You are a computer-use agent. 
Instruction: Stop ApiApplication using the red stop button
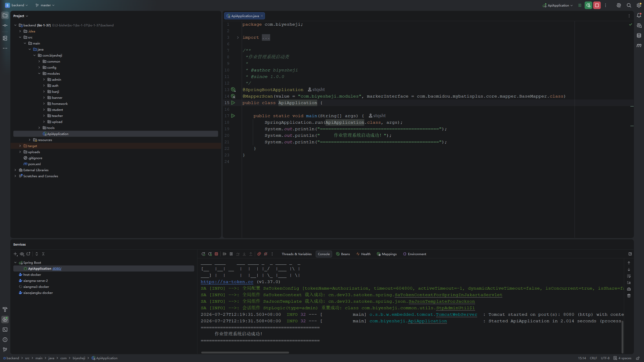click(x=597, y=5)
